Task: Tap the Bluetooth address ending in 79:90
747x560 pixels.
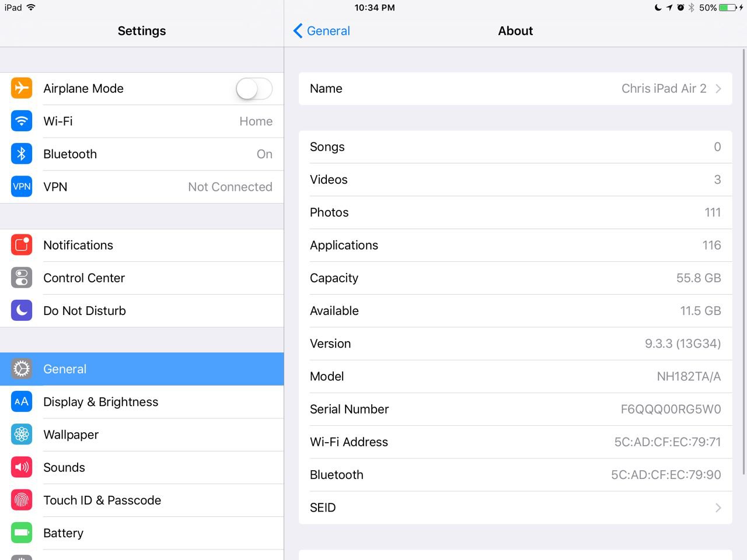Action: 666,475
